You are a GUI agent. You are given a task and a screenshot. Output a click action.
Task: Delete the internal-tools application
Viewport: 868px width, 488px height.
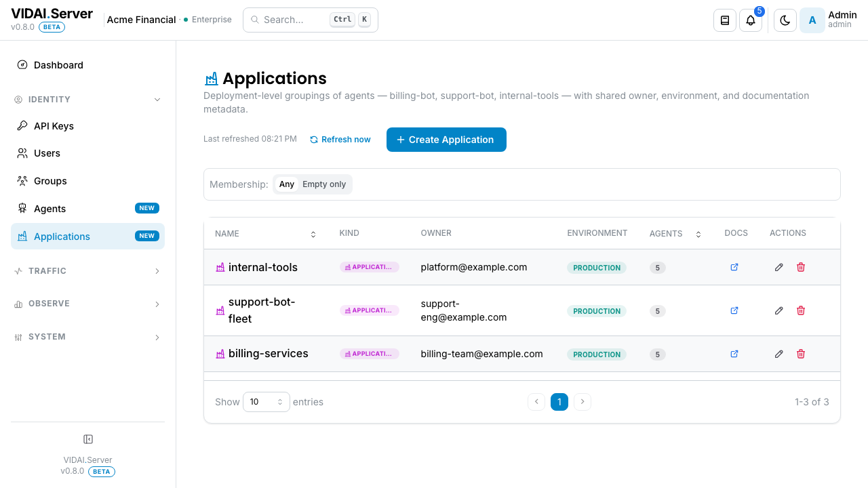(x=801, y=267)
